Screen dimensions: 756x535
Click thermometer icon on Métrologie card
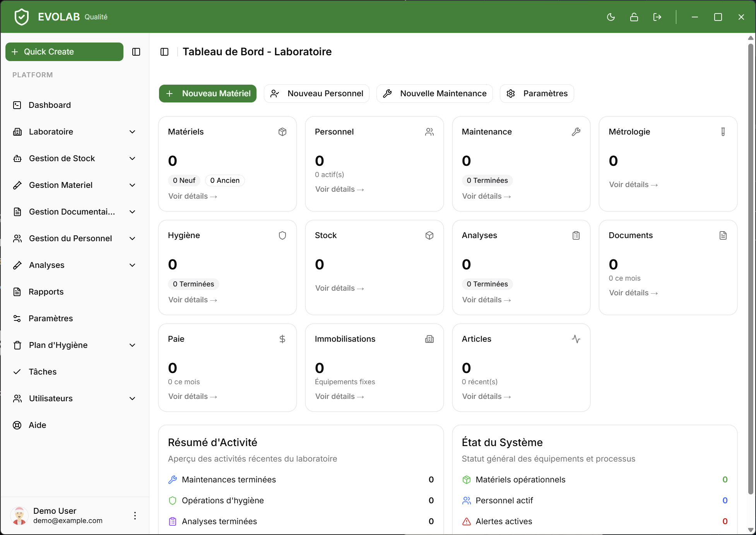pyautogui.click(x=723, y=132)
